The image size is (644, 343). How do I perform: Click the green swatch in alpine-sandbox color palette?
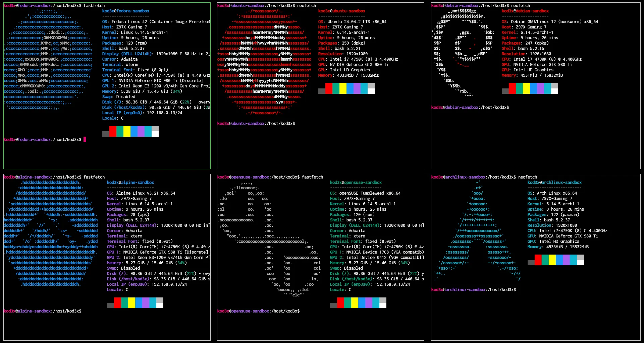tap(124, 303)
